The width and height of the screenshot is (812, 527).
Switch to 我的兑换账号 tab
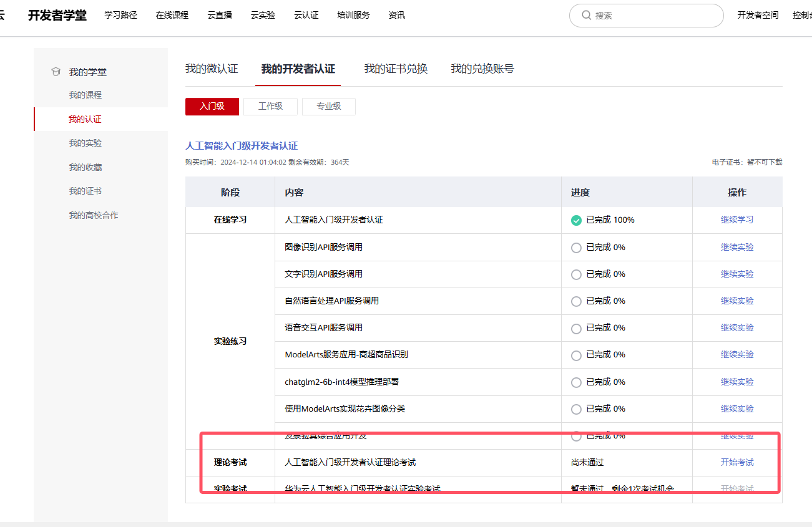point(482,69)
